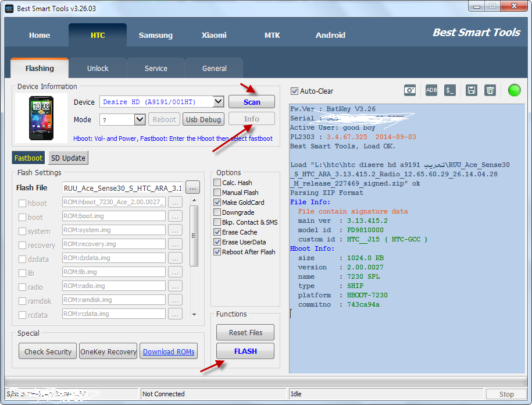Enable the Downgrade option
532x405 pixels.
tap(217, 212)
